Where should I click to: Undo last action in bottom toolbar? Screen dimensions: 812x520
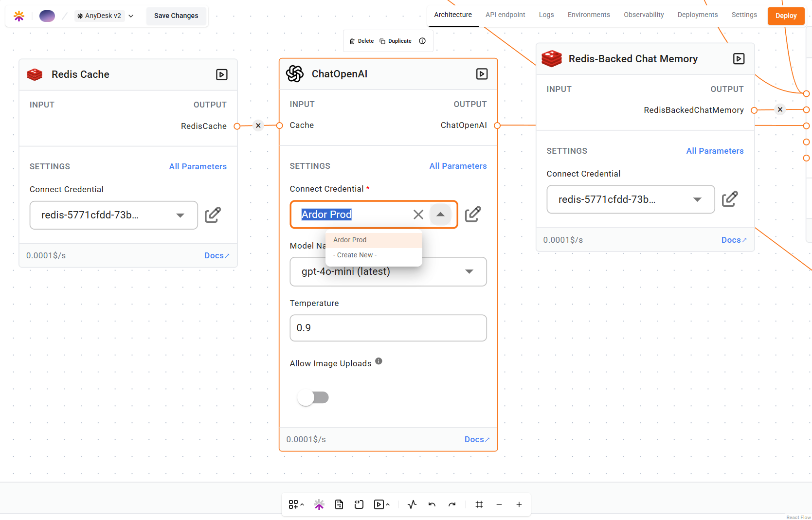pos(432,504)
